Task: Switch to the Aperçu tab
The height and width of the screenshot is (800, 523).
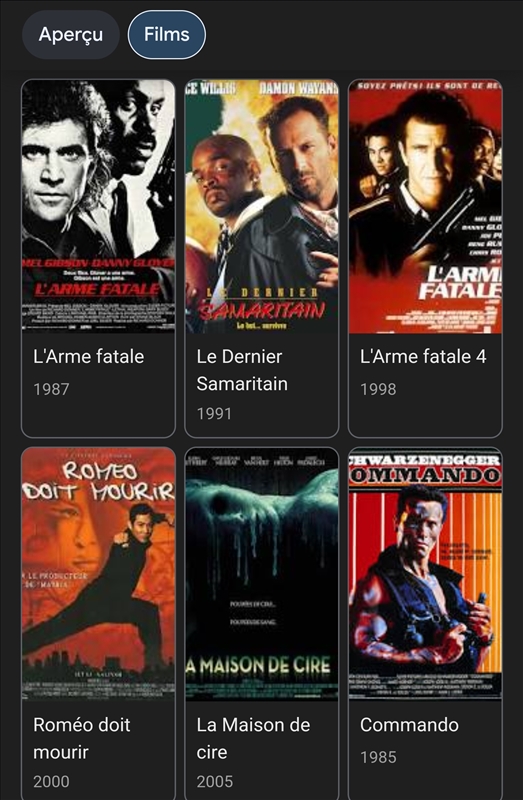Action: point(70,35)
